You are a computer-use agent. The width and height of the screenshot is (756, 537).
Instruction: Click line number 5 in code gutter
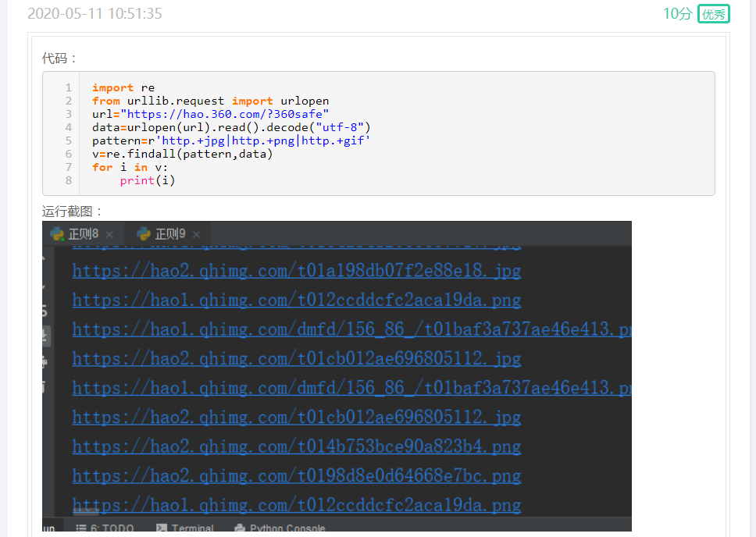69,140
